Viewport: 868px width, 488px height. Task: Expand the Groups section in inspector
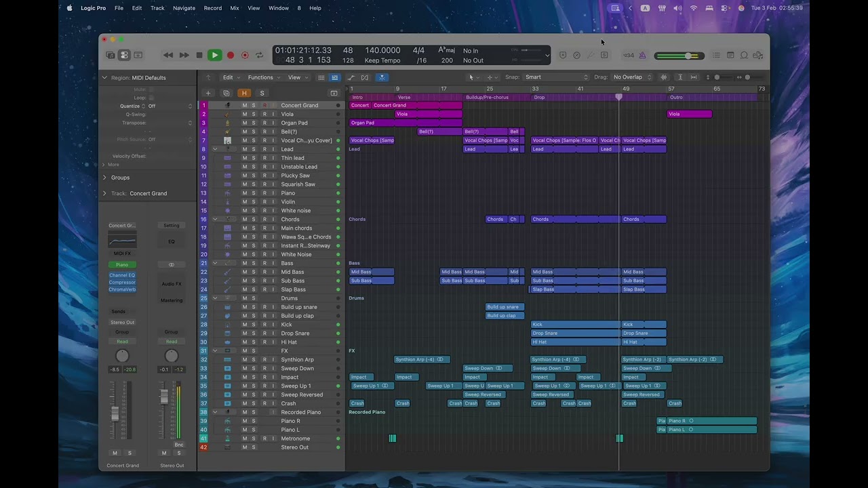tap(104, 178)
